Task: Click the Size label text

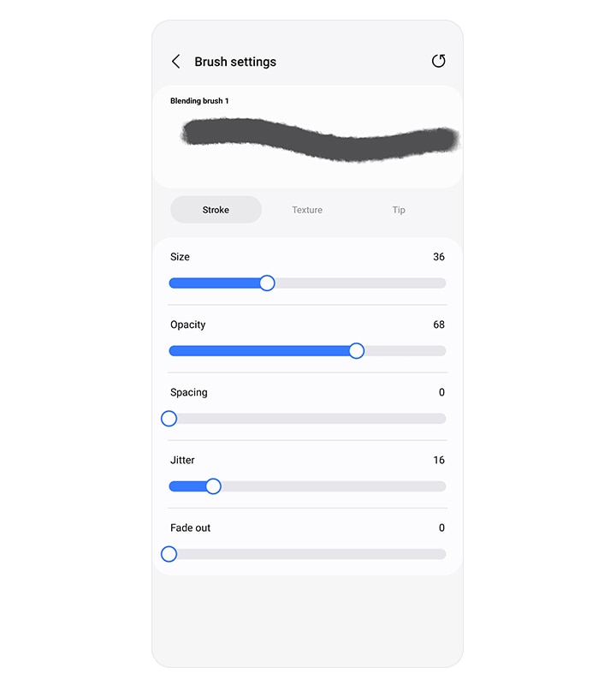Action: (181, 257)
